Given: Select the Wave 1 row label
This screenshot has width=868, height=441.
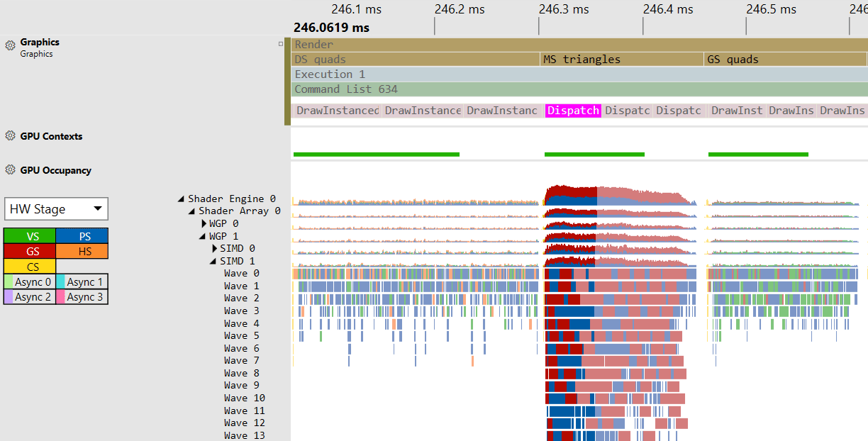Looking at the screenshot, I should (241, 286).
